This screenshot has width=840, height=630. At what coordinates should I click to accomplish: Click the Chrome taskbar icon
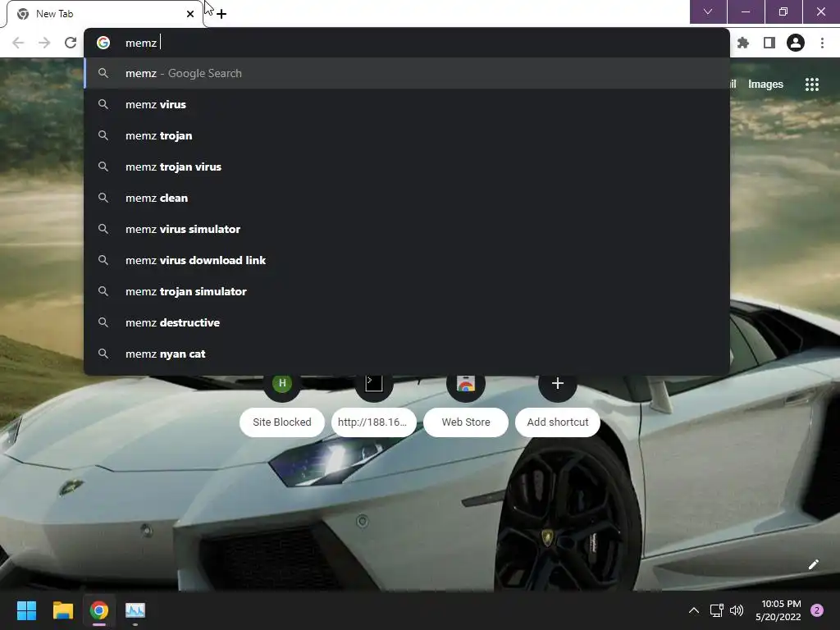tap(99, 610)
